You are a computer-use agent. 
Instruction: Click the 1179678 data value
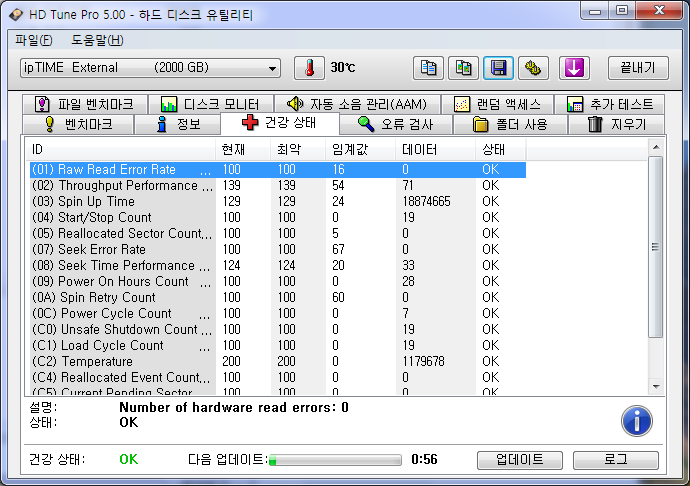coord(423,361)
